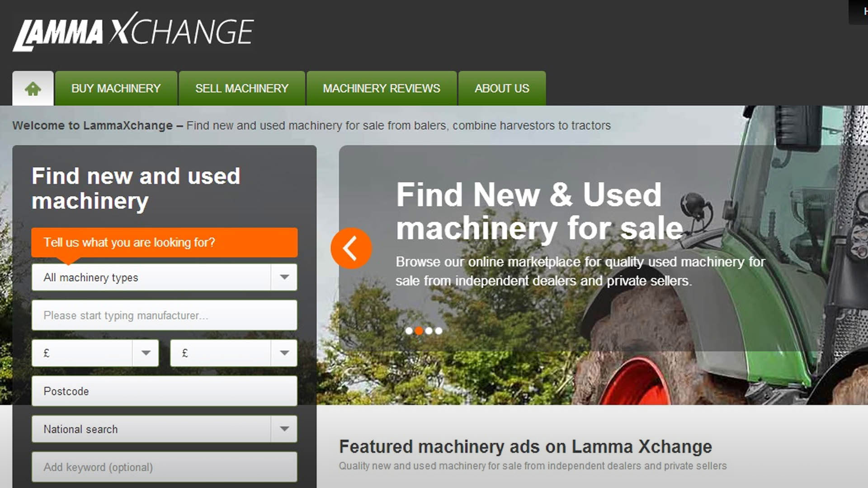This screenshot has width=868, height=488.
Task: Select the first carousel dot
Action: tap(409, 331)
